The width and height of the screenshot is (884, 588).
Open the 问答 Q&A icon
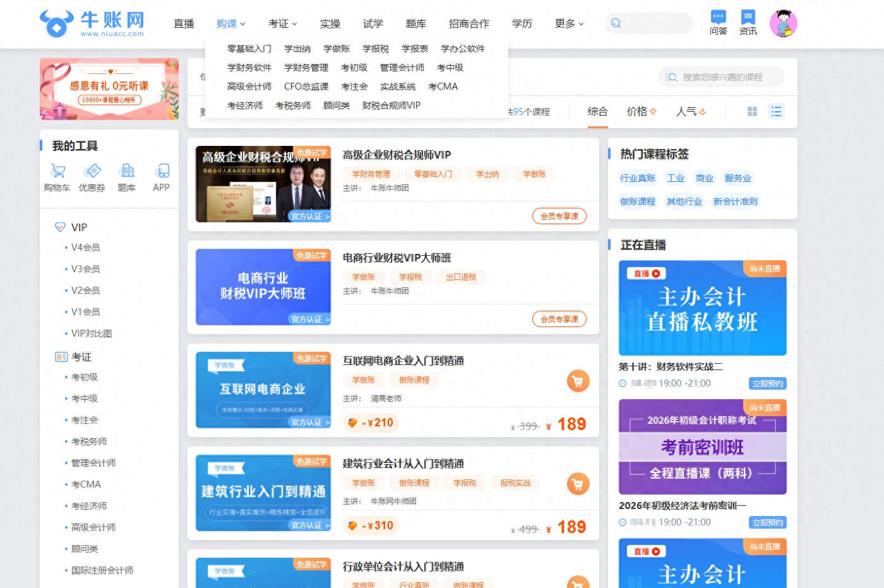tap(717, 23)
